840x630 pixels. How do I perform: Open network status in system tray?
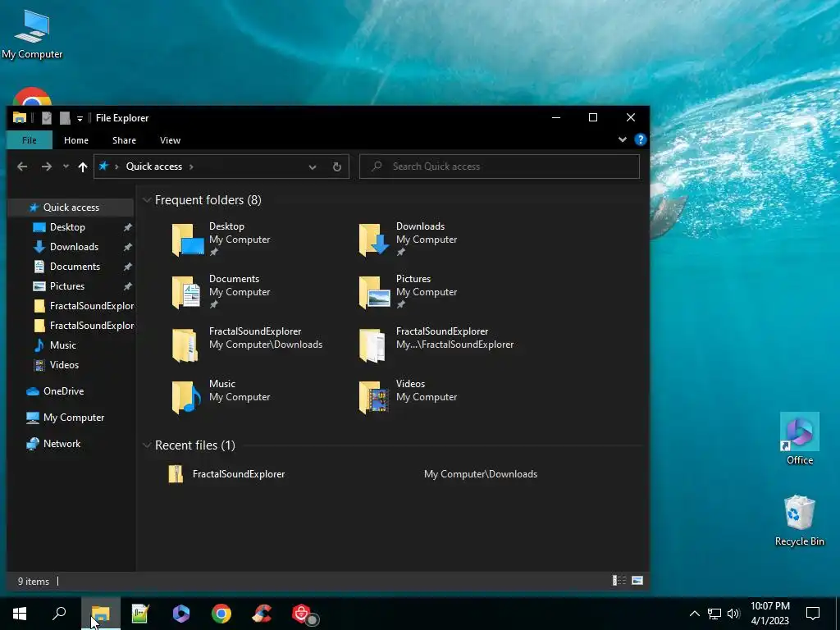pos(714,614)
